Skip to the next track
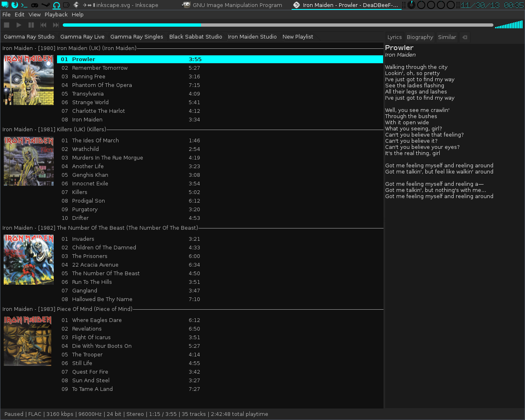The height and width of the screenshot is (420, 525). [x=56, y=25]
